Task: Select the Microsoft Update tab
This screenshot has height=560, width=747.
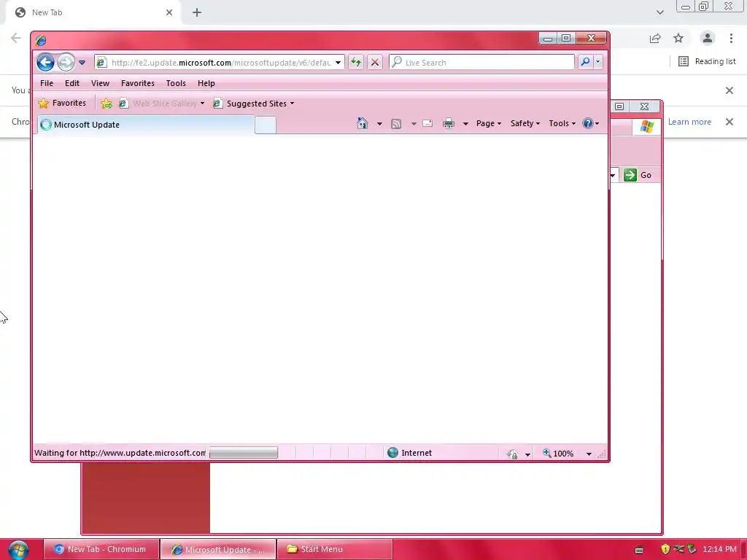Action: coord(146,125)
